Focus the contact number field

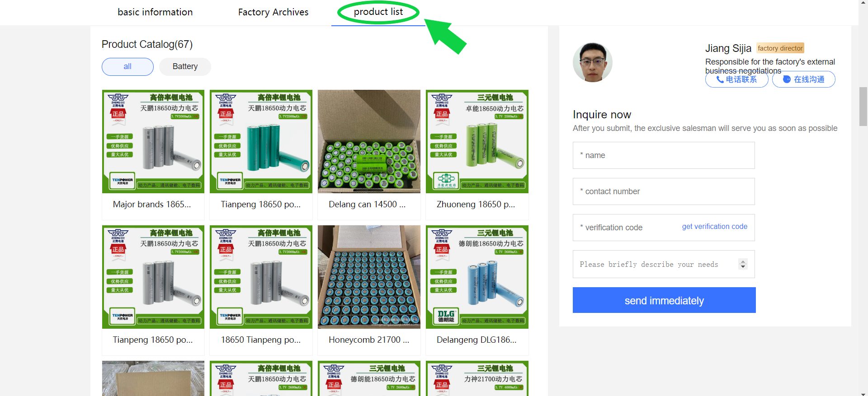coord(664,191)
